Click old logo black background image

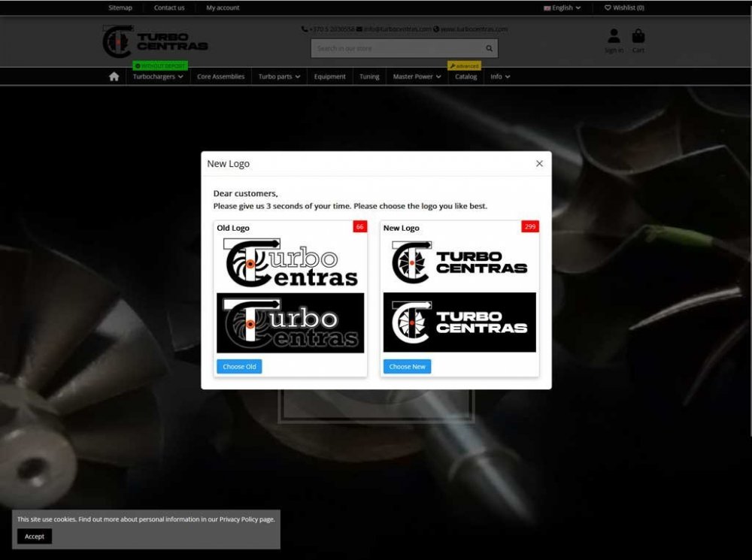point(290,323)
